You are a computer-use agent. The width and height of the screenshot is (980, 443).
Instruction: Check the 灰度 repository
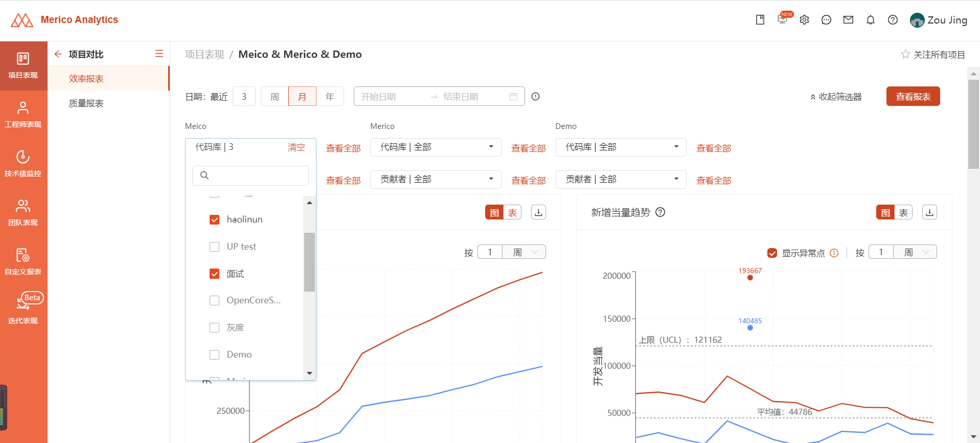(215, 327)
